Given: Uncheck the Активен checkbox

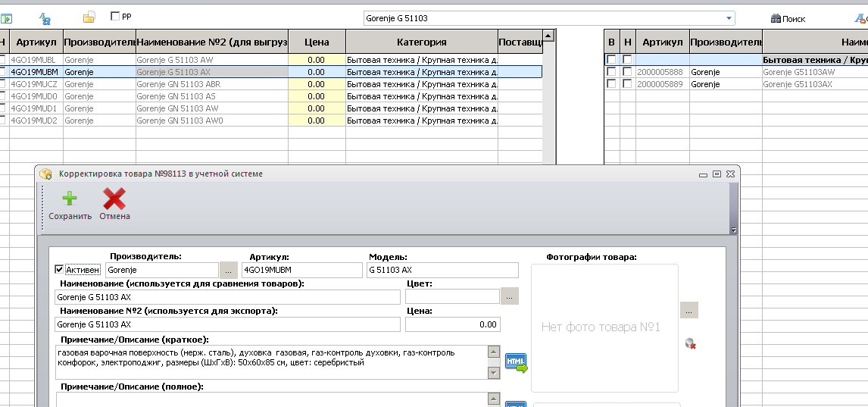Looking at the screenshot, I should 59,270.
